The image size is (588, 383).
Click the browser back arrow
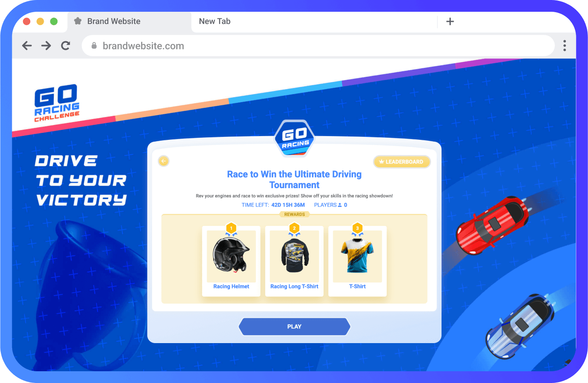point(27,46)
